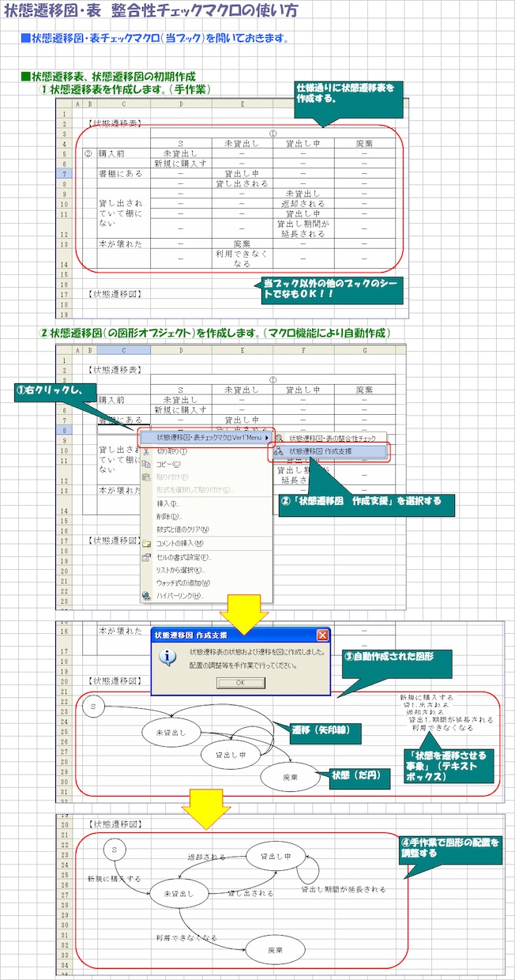Image resolution: width=515 pixels, height=980 pixels.
Task: Select 貸出し中 ellipse in the adjusted diagram
Action: (x=276, y=855)
